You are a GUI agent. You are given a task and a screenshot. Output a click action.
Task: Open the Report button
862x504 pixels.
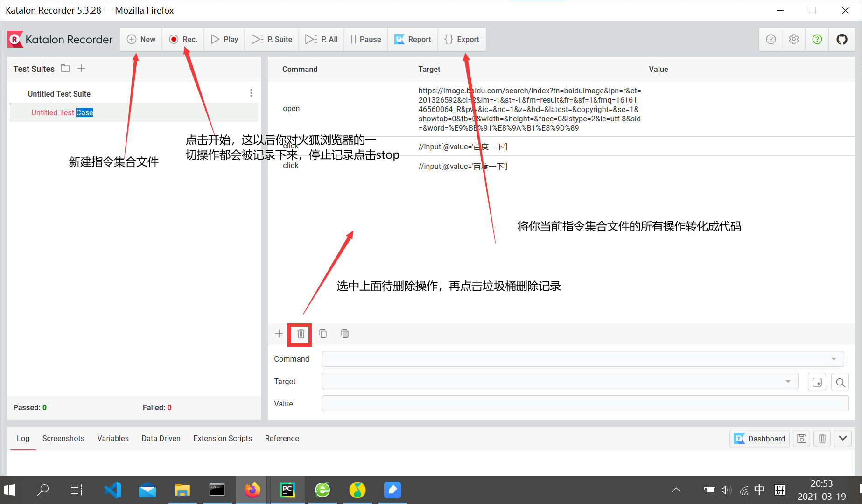(x=413, y=39)
